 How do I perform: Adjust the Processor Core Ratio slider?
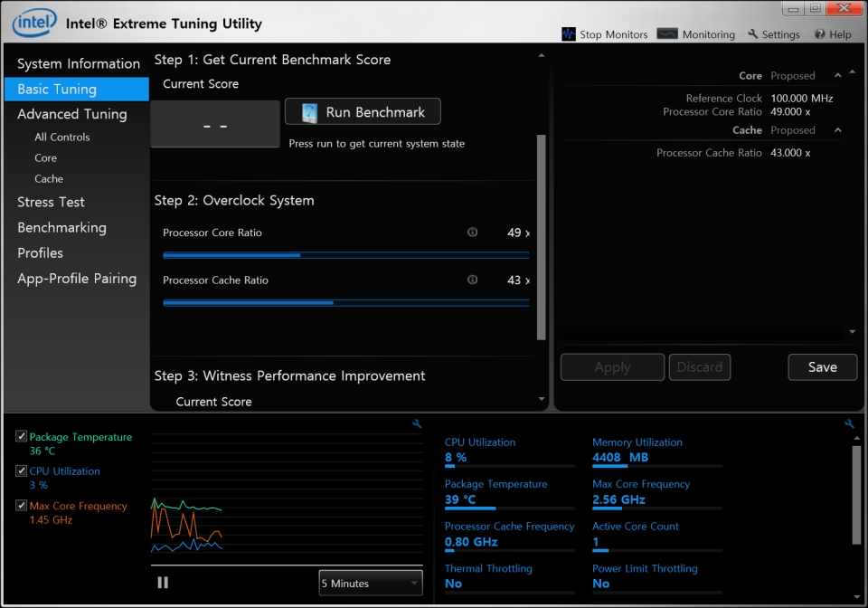[x=300, y=255]
